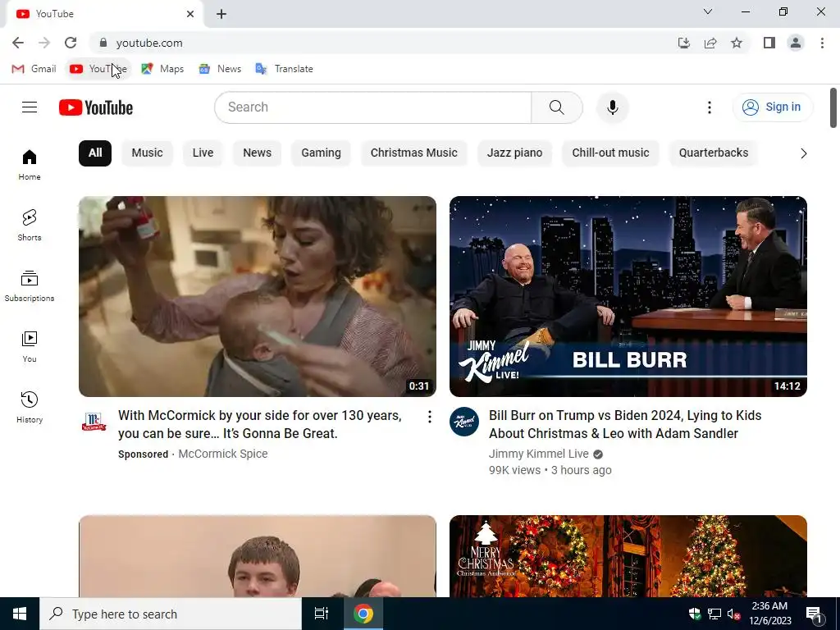Screen dimensions: 840x630
Task: Open the McCormick sponsored video thumbnail
Action: [257, 296]
